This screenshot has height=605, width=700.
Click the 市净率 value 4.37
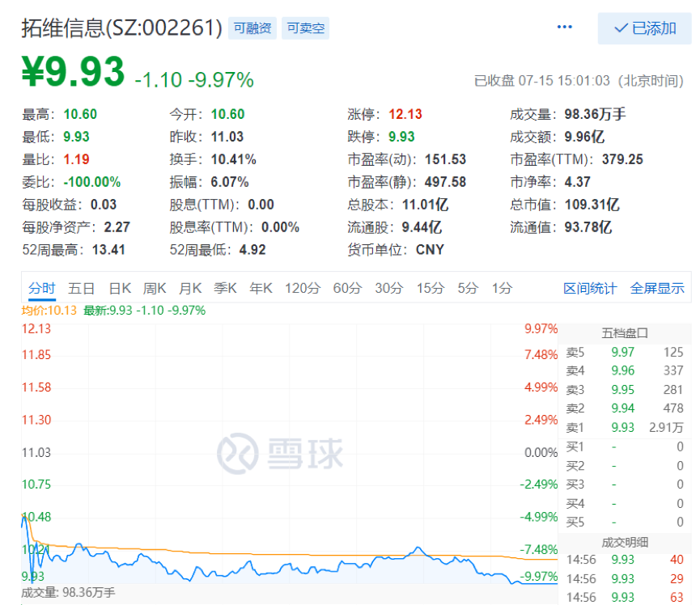pyautogui.click(x=577, y=182)
